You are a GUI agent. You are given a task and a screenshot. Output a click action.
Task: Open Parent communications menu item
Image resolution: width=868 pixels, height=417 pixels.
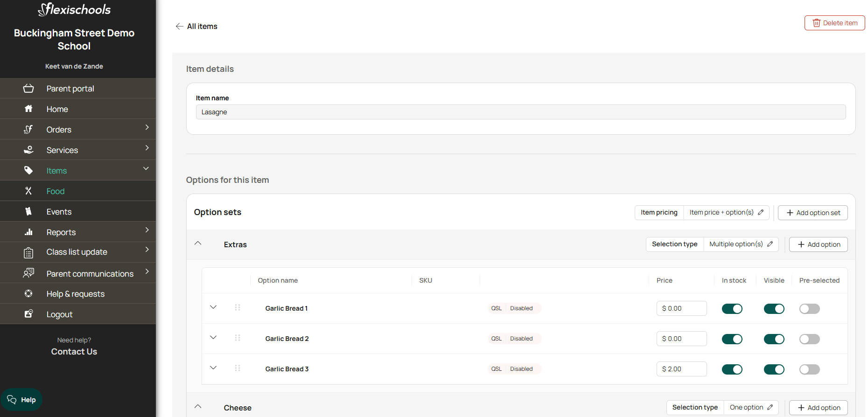(x=78, y=273)
